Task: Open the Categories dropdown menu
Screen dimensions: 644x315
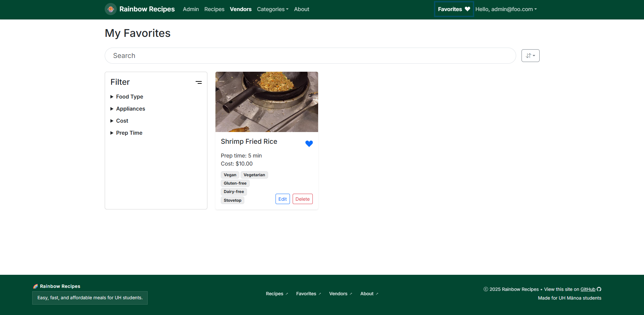Action: pyautogui.click(x=273, y=9)
